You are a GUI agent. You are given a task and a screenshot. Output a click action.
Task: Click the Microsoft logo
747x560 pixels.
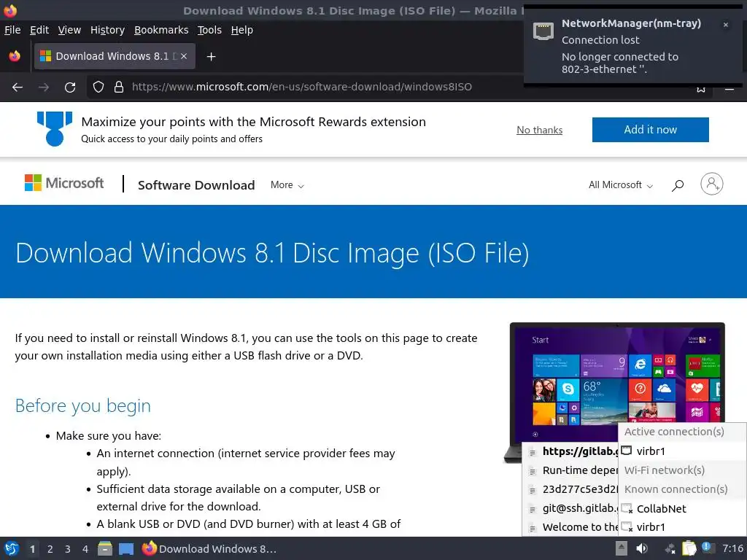pos(64,183)
